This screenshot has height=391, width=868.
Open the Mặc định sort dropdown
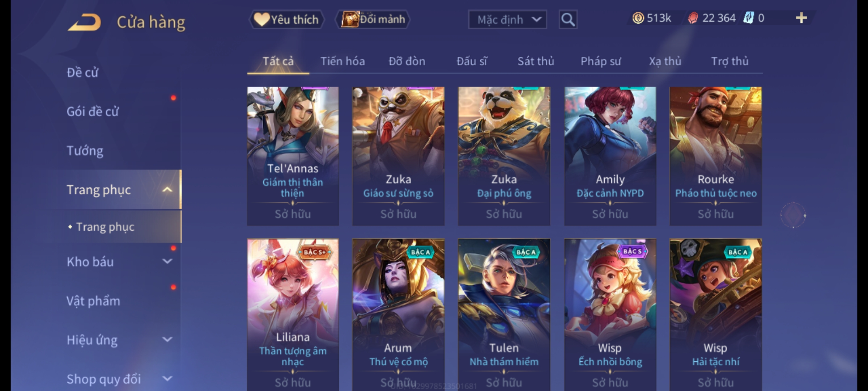pos(507,20)
